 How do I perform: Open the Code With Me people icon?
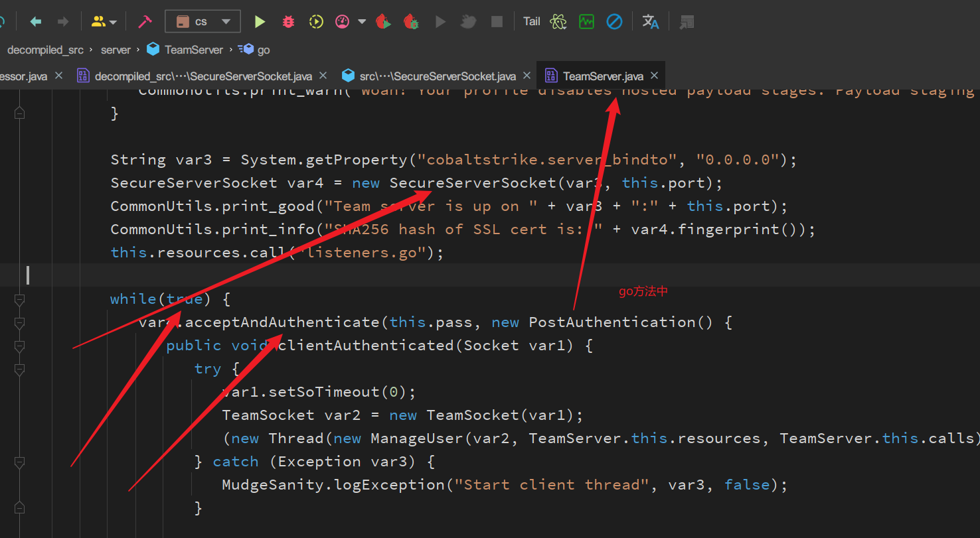(98, 22)
